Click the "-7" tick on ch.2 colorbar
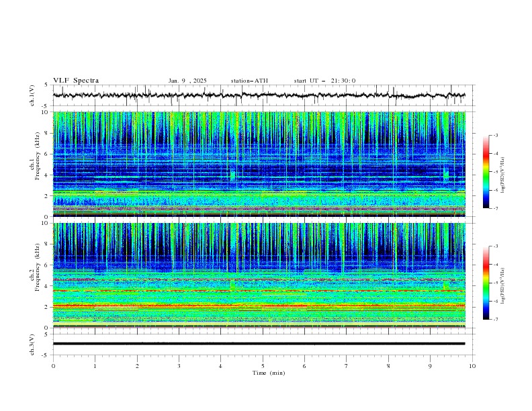 click(x=496, y=319)
